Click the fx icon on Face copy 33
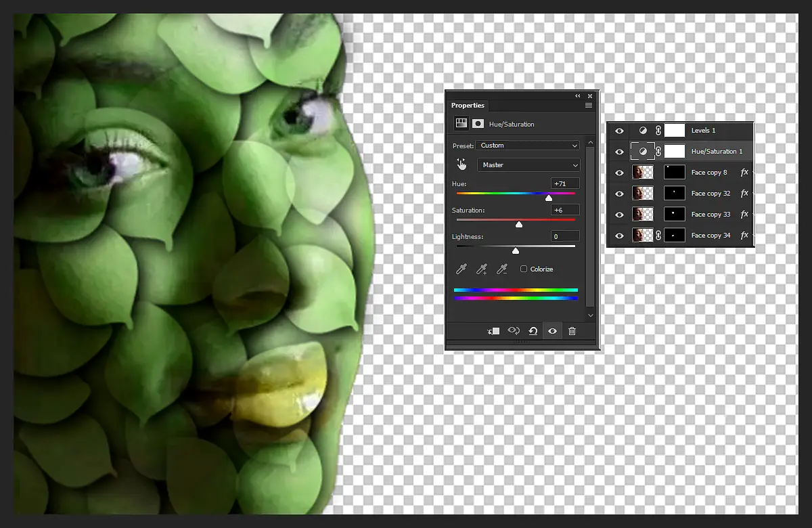 pos(744,215)
